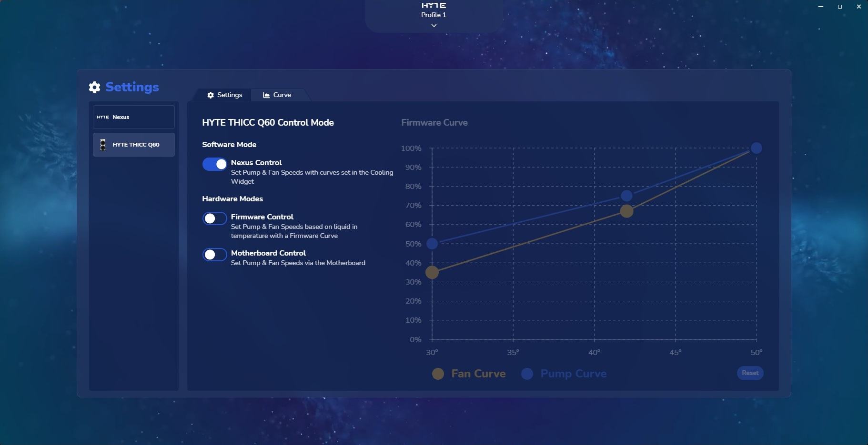Open the Settings tab
Screen dimensions: 868x445
pyautogui.click(x=224, y=95)
